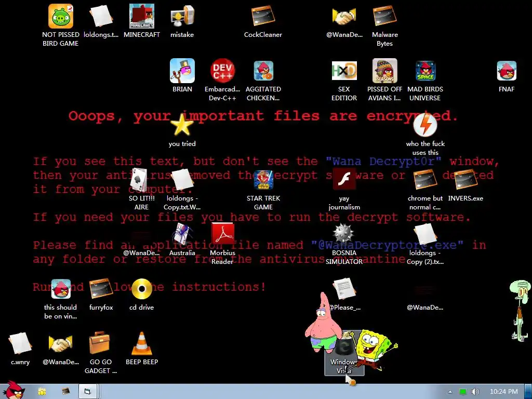Click the 10:24 PM clock

(x=503, y=392)
